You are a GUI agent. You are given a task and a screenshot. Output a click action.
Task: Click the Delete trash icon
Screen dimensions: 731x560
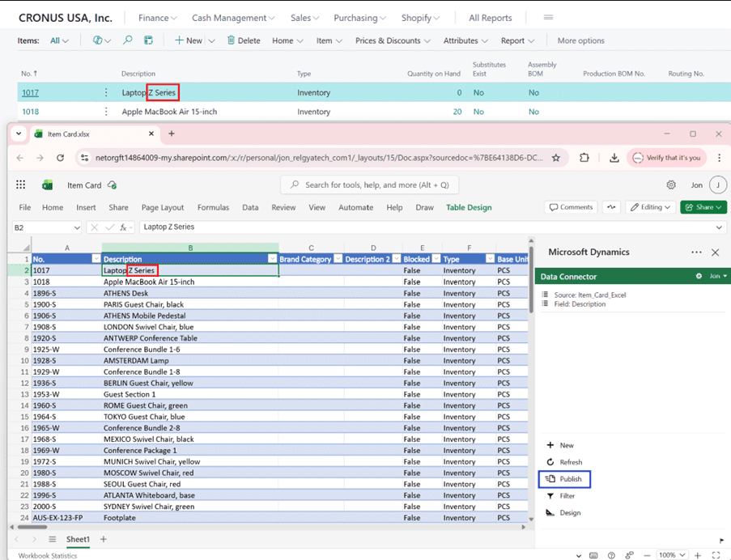coord(231,40)
